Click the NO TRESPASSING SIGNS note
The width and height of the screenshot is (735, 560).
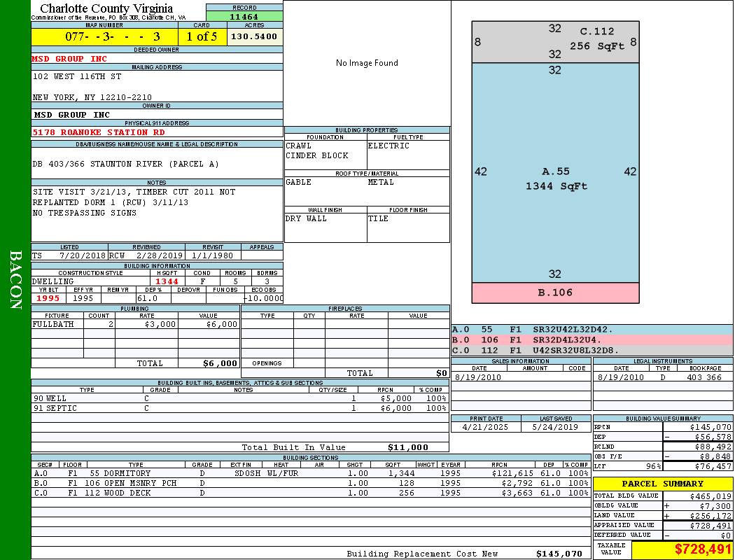pyautogui.click(x=85, y=213)
